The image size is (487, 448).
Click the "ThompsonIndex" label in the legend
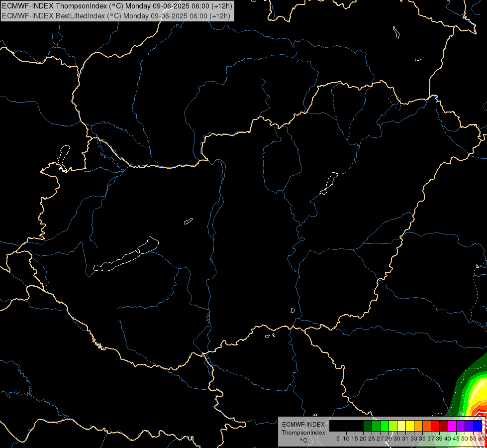[x=303, y=433]
